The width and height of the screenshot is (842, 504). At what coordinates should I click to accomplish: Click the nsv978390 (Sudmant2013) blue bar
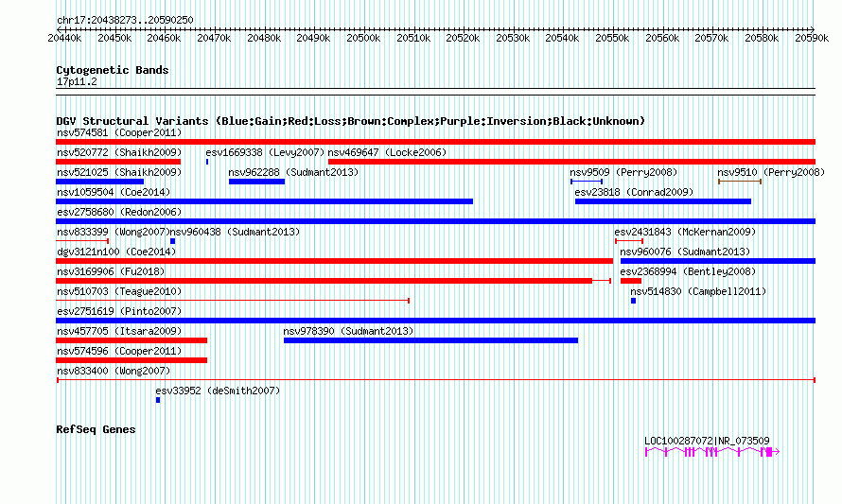tap(430, 340)
